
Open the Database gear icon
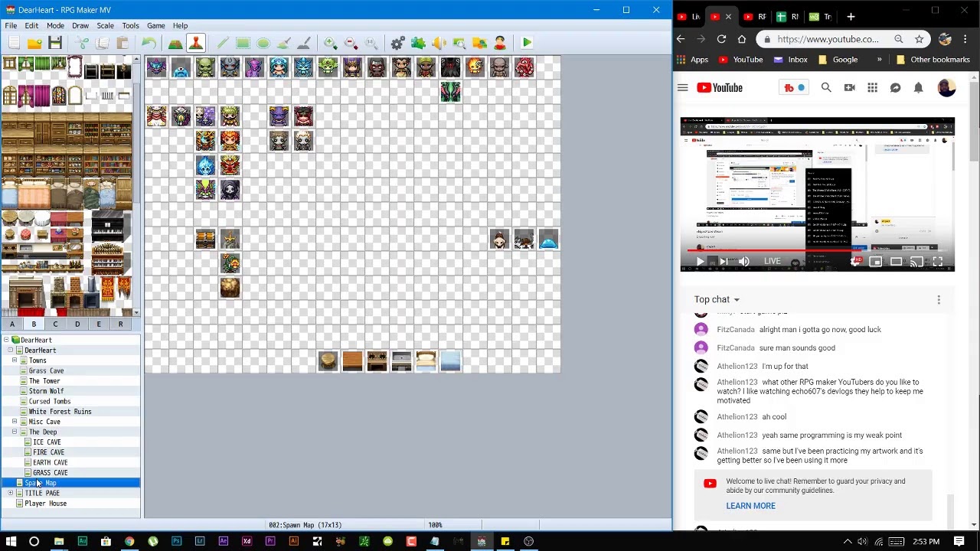pos(398,43)
